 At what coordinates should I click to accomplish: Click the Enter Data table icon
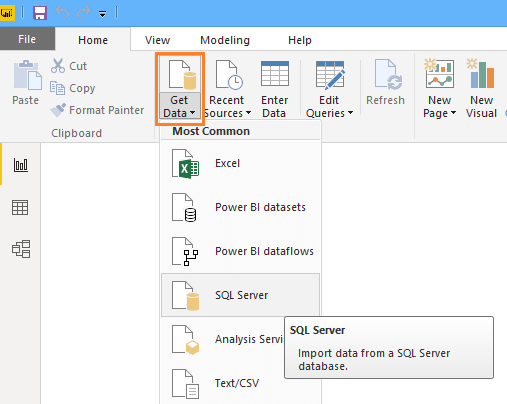coord(275,74)
